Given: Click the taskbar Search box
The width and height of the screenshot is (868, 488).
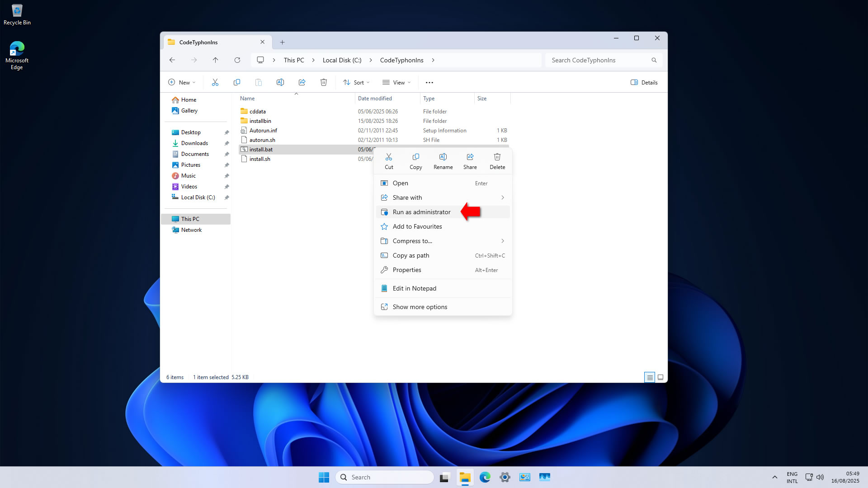Looking at the screenshot, I should pos(385,477).
